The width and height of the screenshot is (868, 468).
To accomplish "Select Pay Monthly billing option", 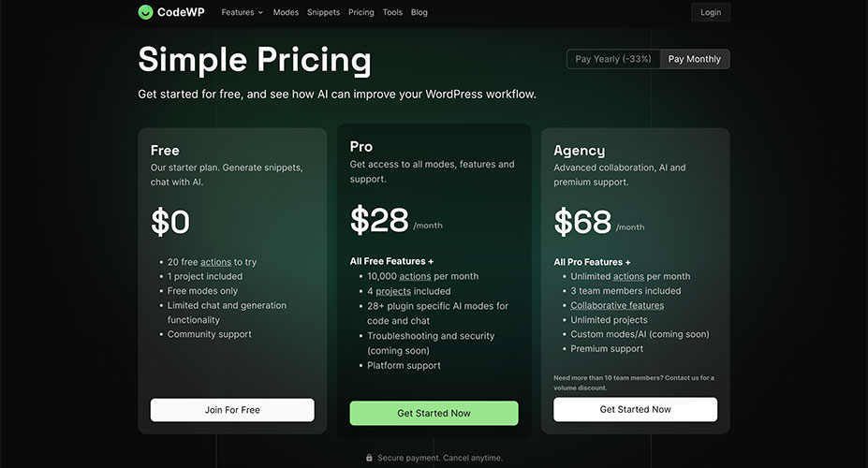I will point(695,59).
